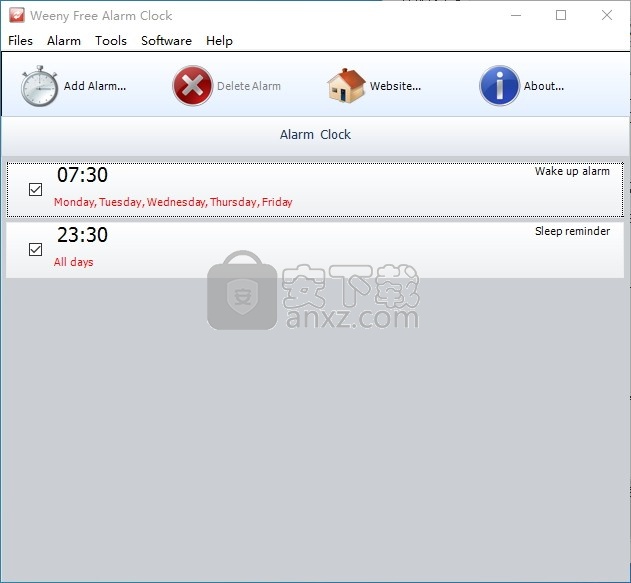Open the Tools menu
Viewport: 631px width, 583px height.
[111, 41]
